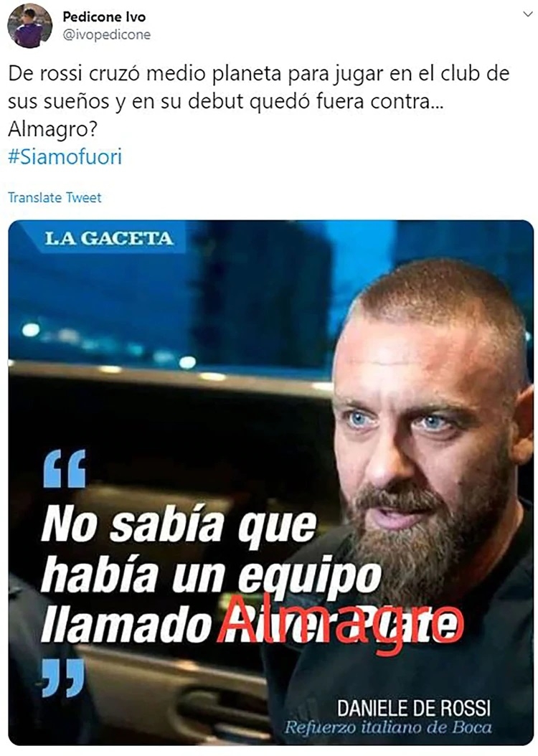
Task: Expand the tweet options chevron
Action: point(527,15)
